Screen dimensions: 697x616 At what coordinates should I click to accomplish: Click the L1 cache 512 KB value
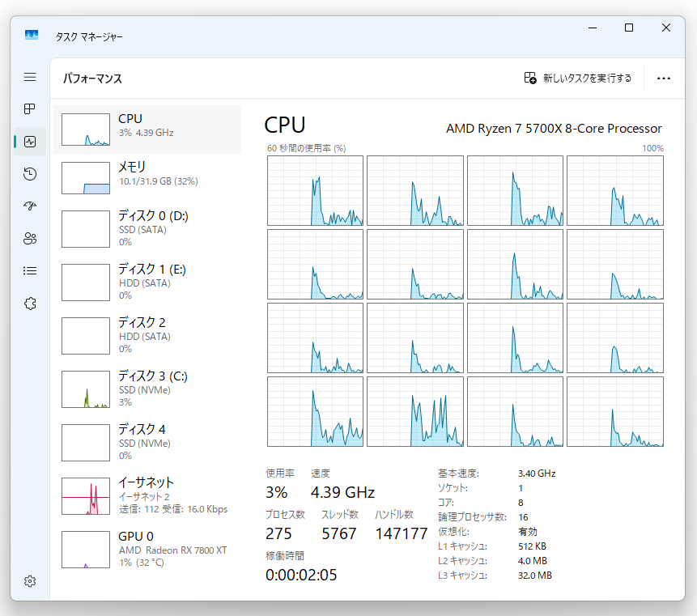[x=532, y=546]
